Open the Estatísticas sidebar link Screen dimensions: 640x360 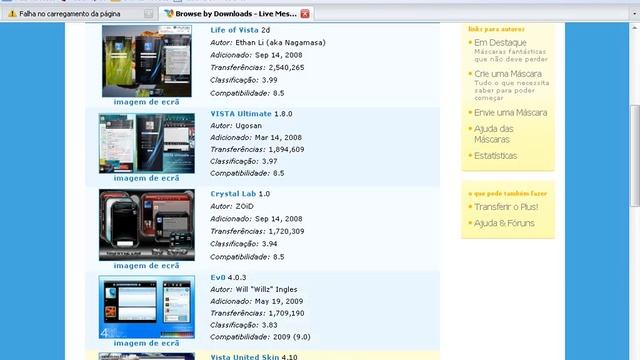pyautogui.click(x=496, y=156)
